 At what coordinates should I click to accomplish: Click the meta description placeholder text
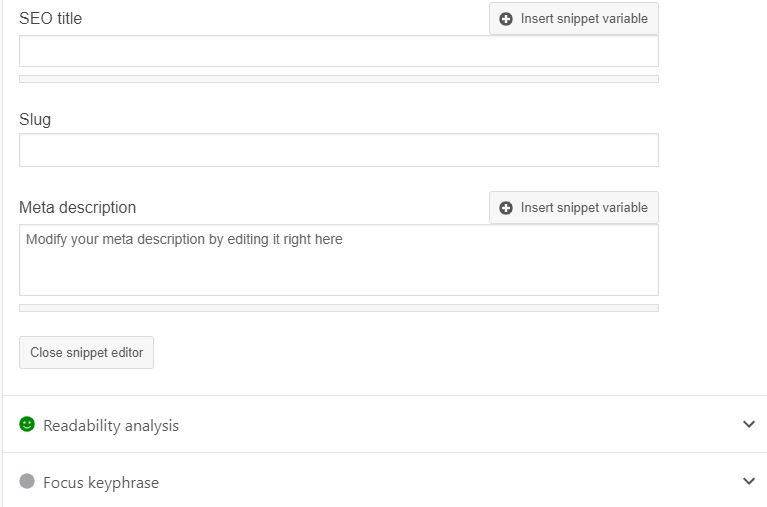tap(184, 239)
